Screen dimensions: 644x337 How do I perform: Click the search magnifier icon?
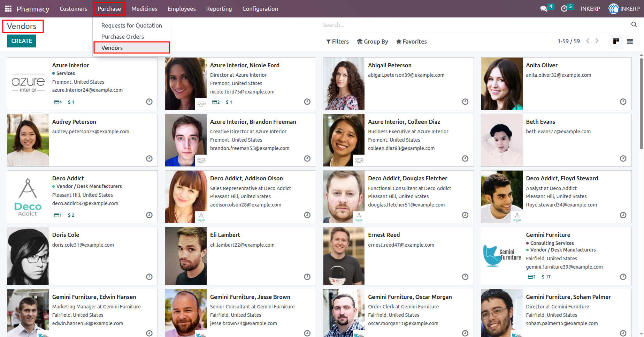click(x=634, y=24)
